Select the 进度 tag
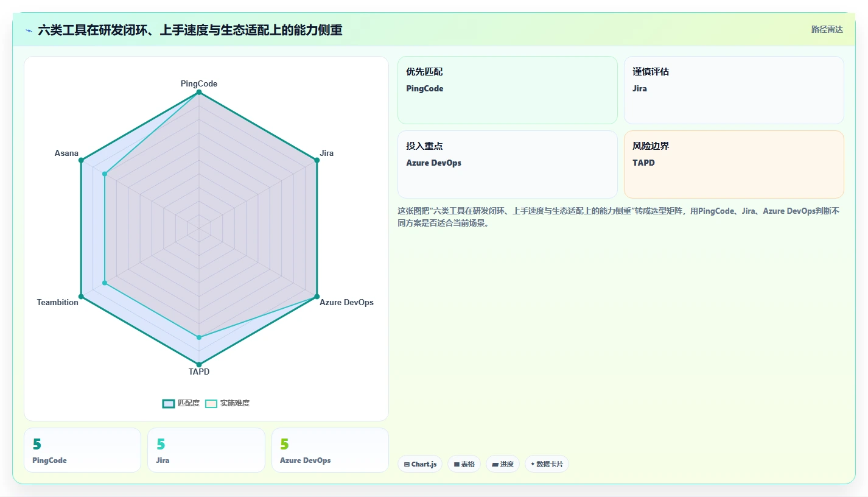Image resolution: width=868 pixels, height=497 pixels. tap(503, 464)
